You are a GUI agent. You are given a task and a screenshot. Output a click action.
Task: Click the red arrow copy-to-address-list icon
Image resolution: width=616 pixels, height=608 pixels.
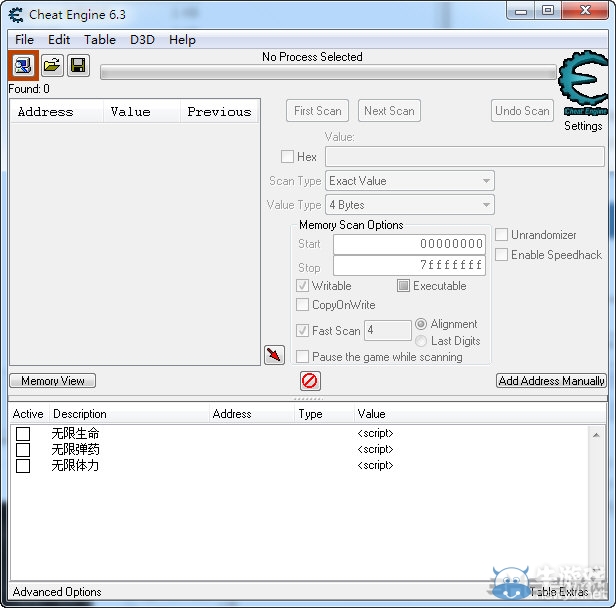coord(274,355)
